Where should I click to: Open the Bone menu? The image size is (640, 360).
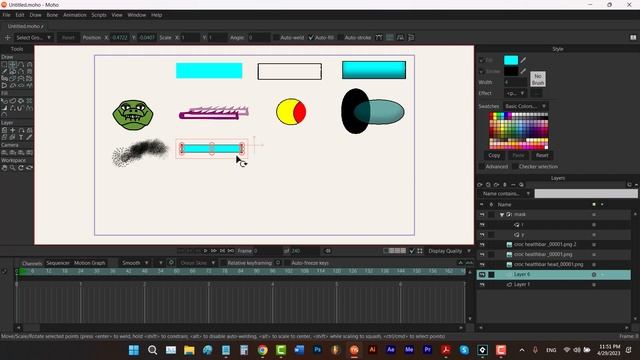click(52, 15)
